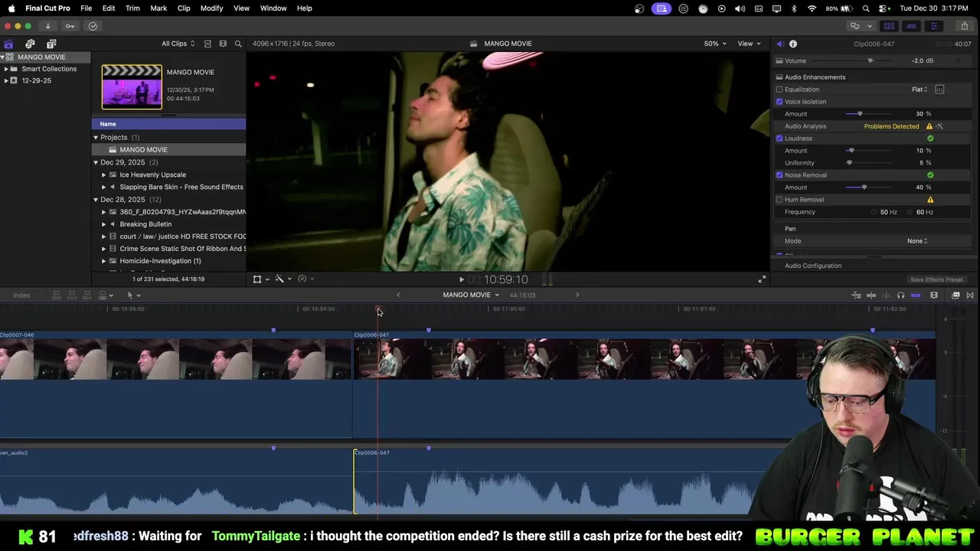Enable the Hum Removal checkbox
Image resolution: width=980 pixels, height=551 pixels.
pos(779,200)
